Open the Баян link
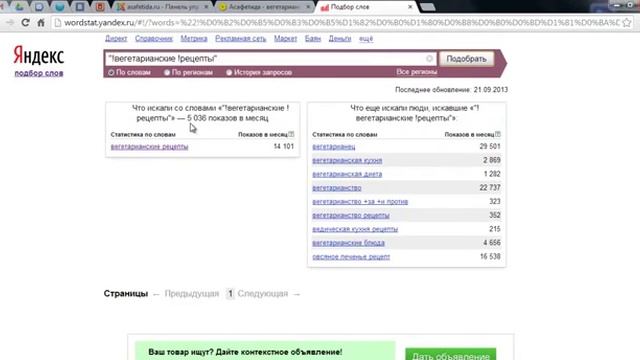Screen dimensions: 640x360 pyautogui.click(x=313, y=38)
